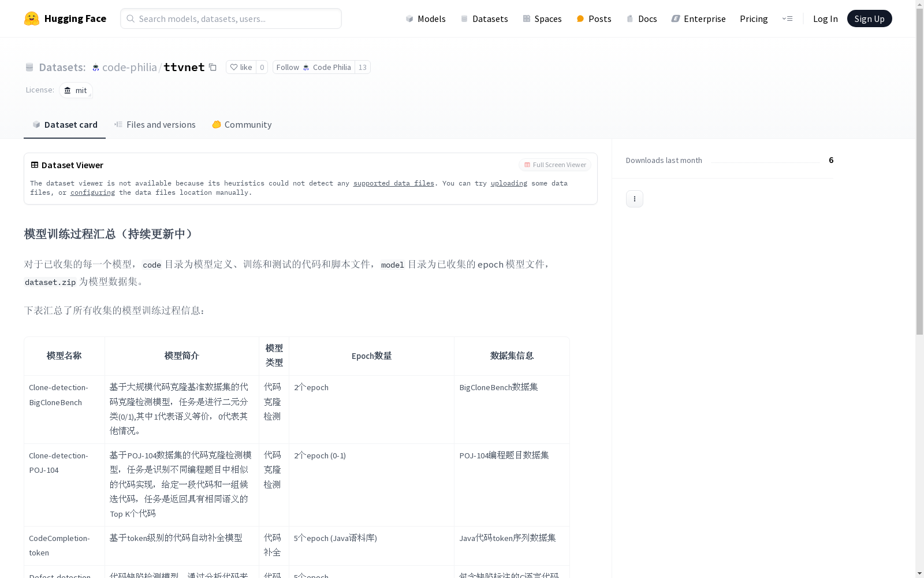The image size is (924, 578).
Task: Click the Log In link
Action: pos(825,18)
